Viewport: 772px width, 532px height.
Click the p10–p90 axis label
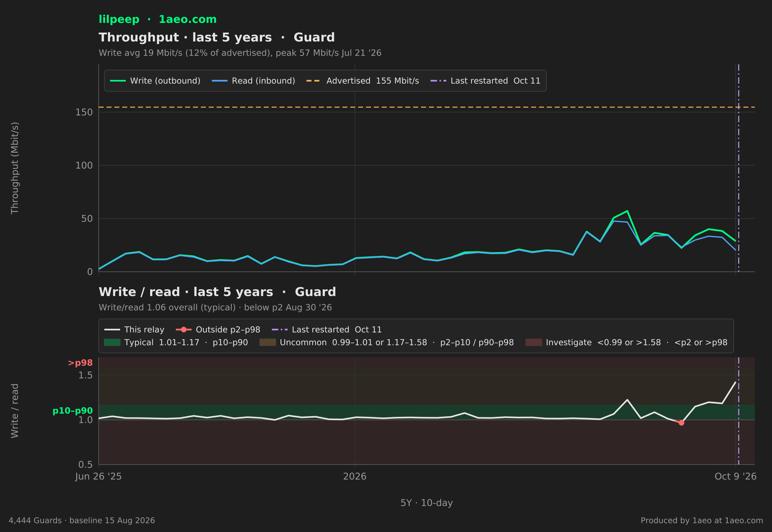click(73, 411)
